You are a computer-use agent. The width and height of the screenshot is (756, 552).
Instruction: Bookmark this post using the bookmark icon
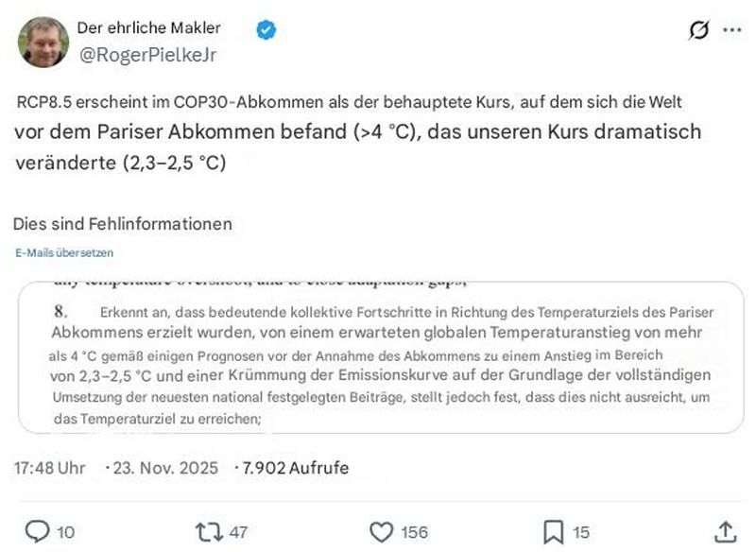click(553, 531)
